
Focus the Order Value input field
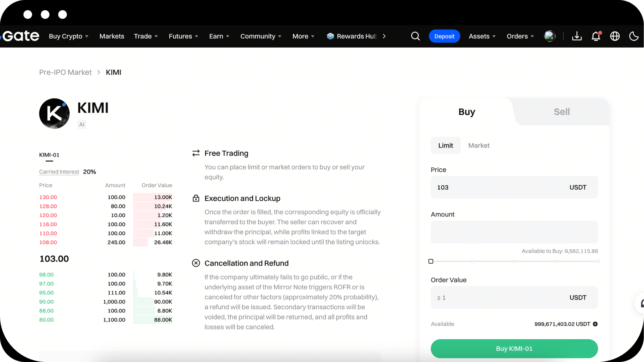pos(514,297)
